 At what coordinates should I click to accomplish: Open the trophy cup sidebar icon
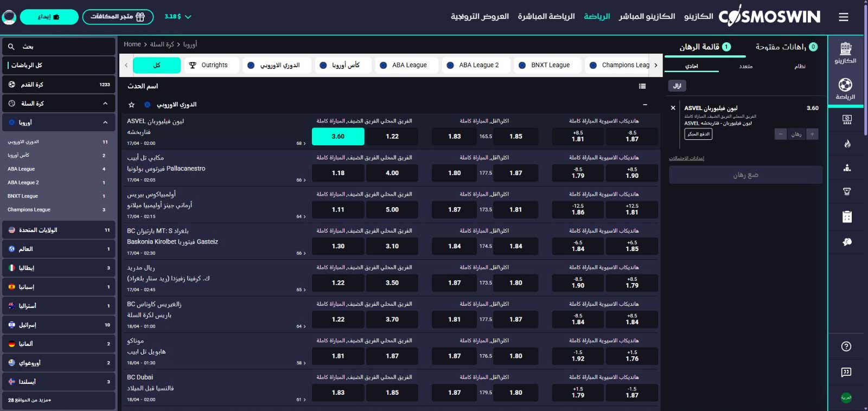click(847, 191)
